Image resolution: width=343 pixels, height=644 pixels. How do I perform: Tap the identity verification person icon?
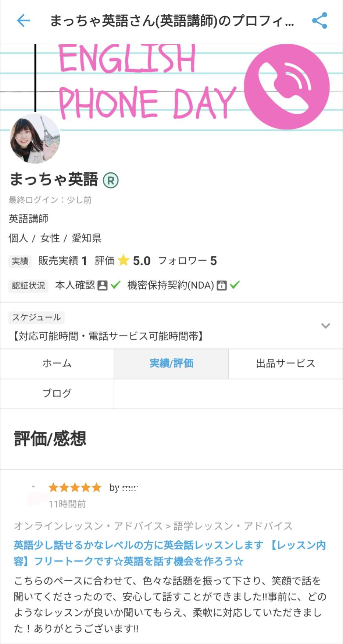[103, 285]
